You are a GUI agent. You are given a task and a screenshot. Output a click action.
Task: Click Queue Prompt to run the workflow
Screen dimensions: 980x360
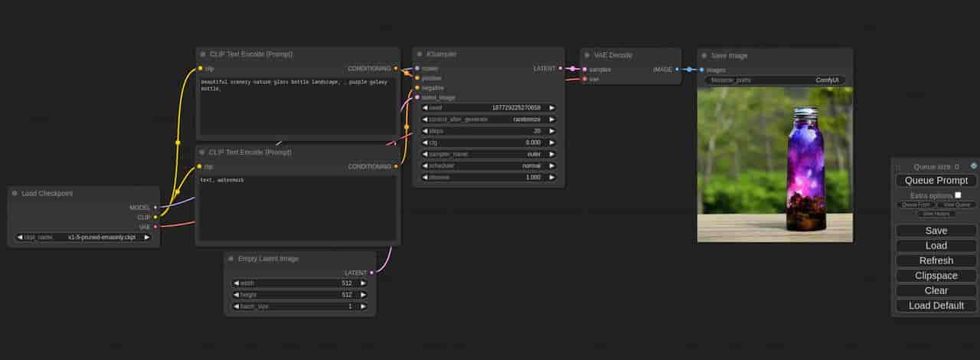click(936, 181)
